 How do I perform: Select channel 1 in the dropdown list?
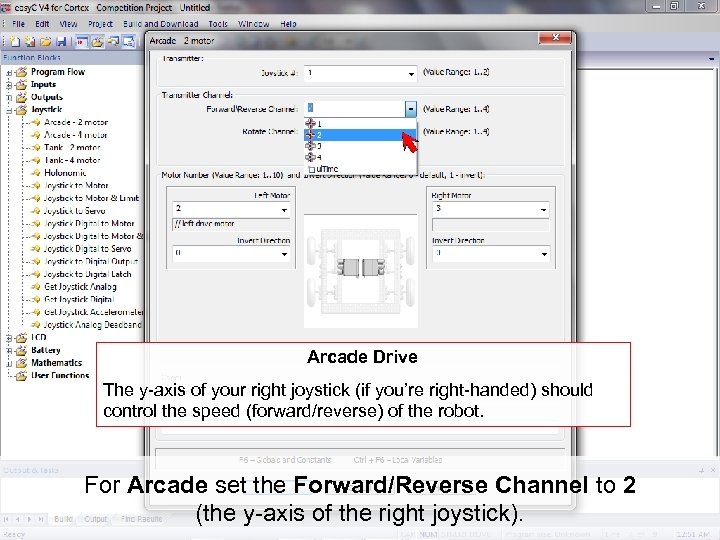pos(360,124)
